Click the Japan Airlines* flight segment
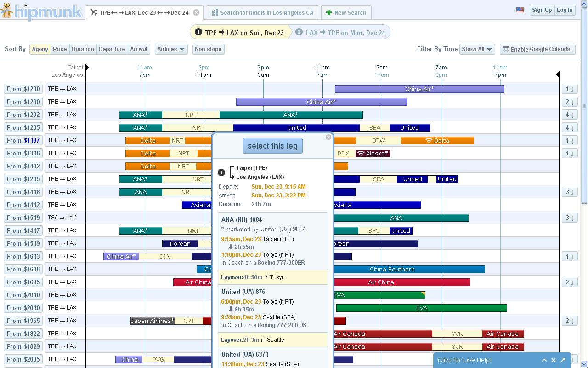Viewport: 588px width, 368px height. coord(153,321)
